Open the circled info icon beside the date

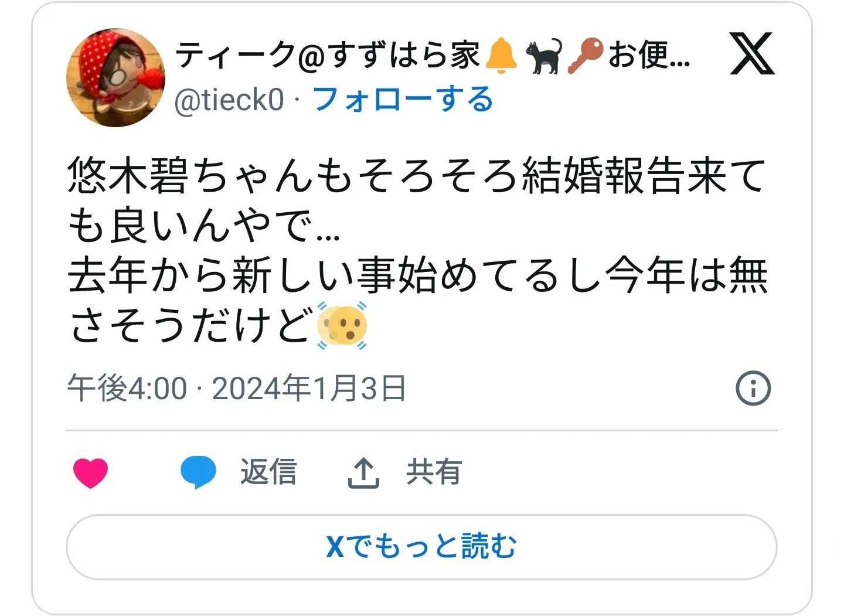pyautogui.click(x=753, y=388)
